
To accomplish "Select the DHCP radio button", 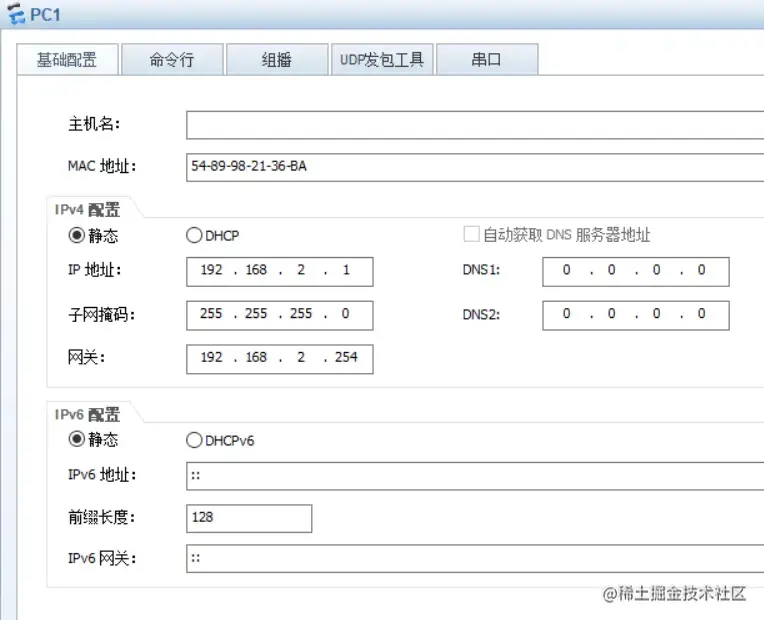I will pyautogui.click(x=194, y=235).
